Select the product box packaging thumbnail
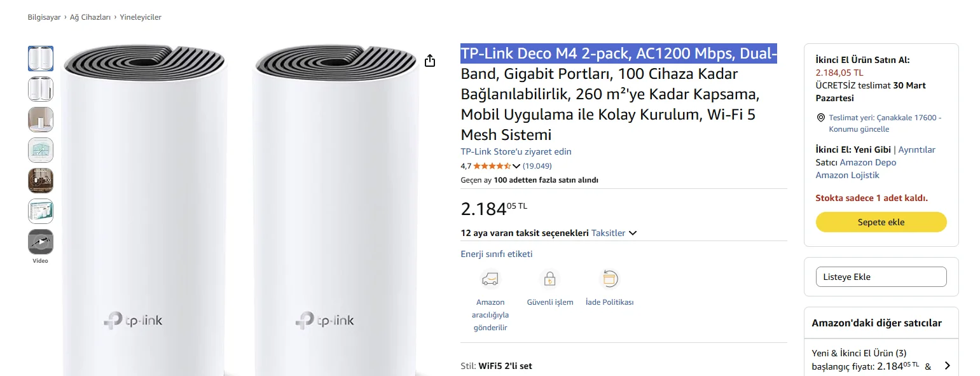Viewport: 980px width, 376px height. pyautogui.click(x=41, y=211)
